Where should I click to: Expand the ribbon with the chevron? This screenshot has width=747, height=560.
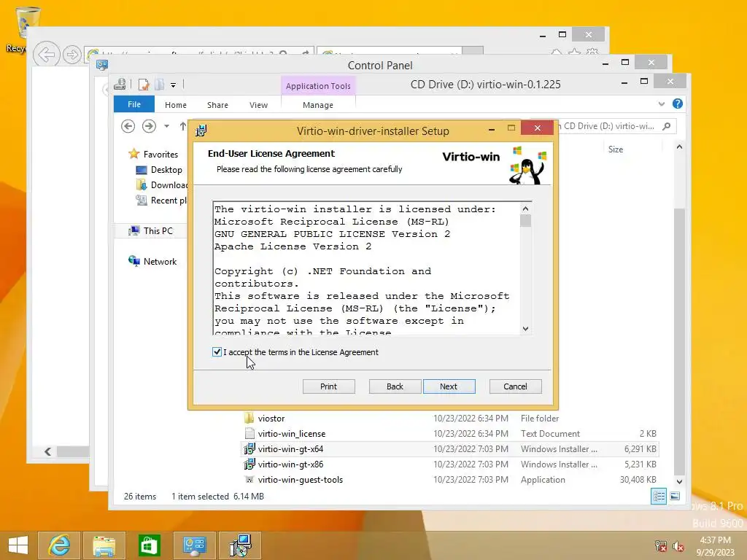(661, 104)
